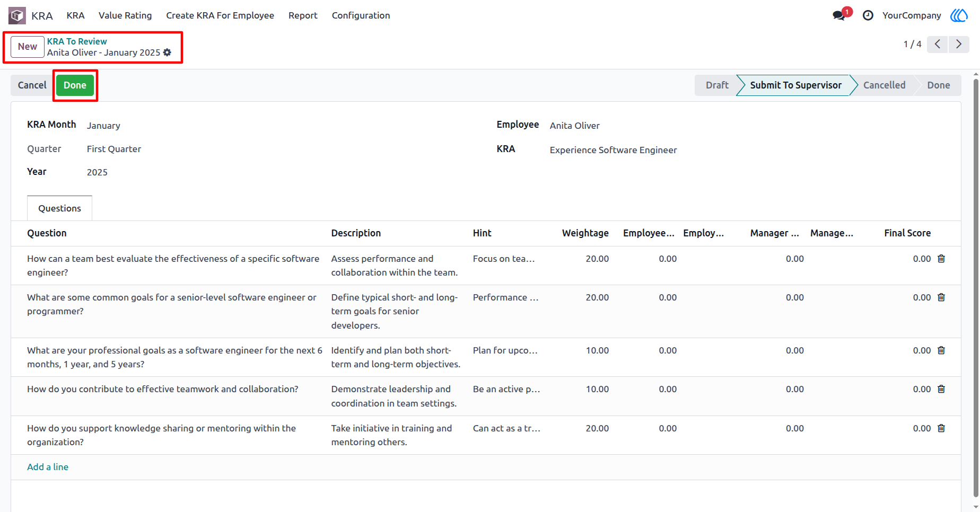The width and height of the screenshot is (980, 512).
Task: Open the conversations chat icon
Action: (839, 15)
